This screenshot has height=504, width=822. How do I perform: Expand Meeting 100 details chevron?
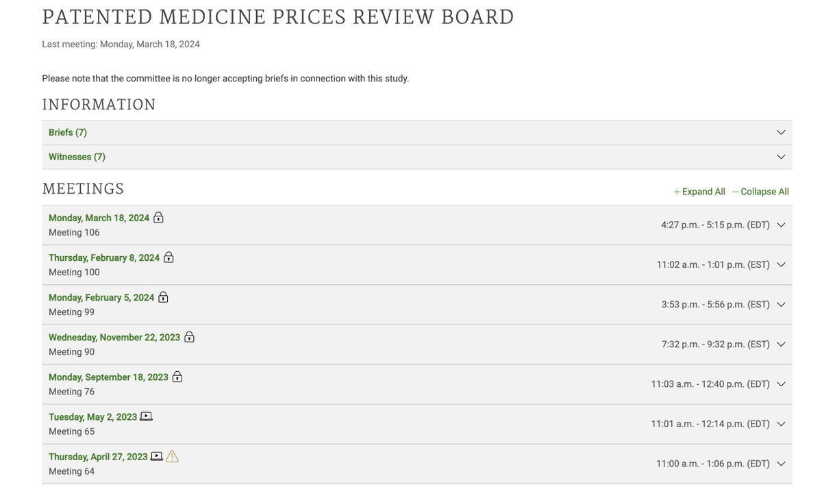pyautogui.click(x=781, y=264)
